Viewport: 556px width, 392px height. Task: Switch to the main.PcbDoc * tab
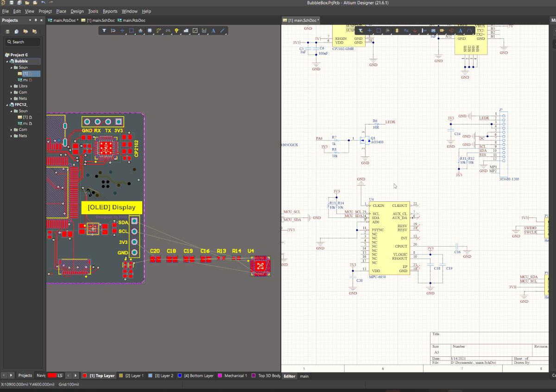point(63,20)
